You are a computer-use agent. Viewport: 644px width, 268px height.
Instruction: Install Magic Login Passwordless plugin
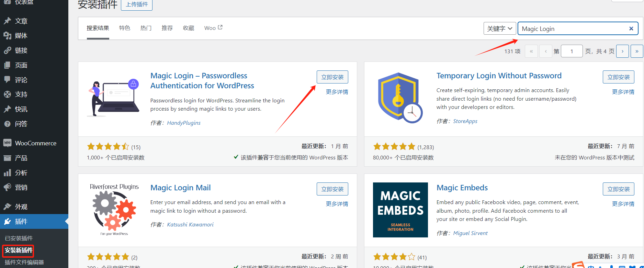tap(332, 77)
